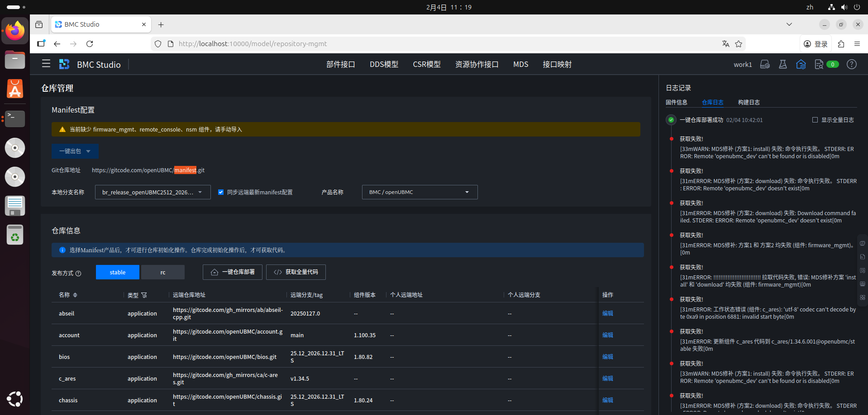The height and width of the screenshot is (415, 868).
Task: Uncheck 同步远端最新manifest配置 checkbox
Action: 221,192
